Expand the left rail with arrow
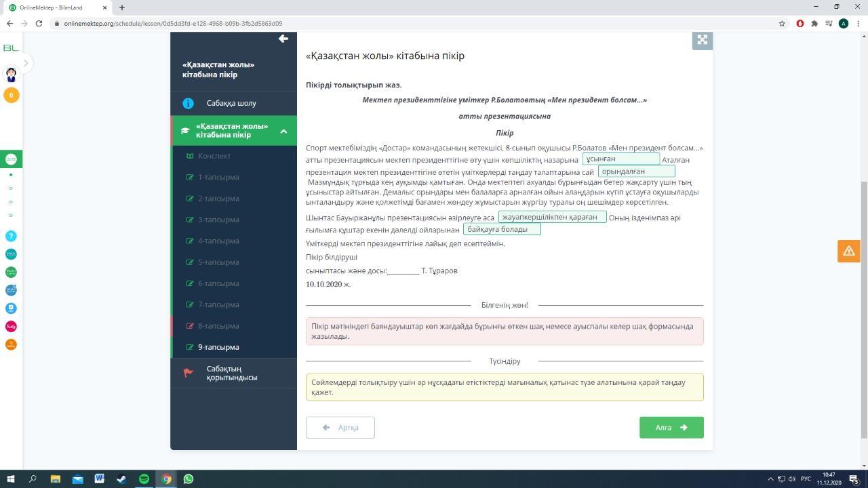868x488 pixels. (26, 63)
